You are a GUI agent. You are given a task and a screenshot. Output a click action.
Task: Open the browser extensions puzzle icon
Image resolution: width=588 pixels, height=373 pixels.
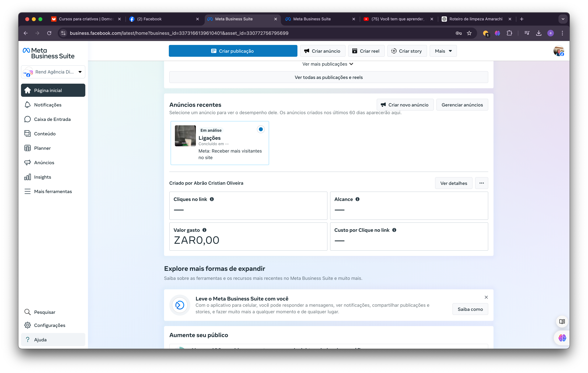point(509,33)
